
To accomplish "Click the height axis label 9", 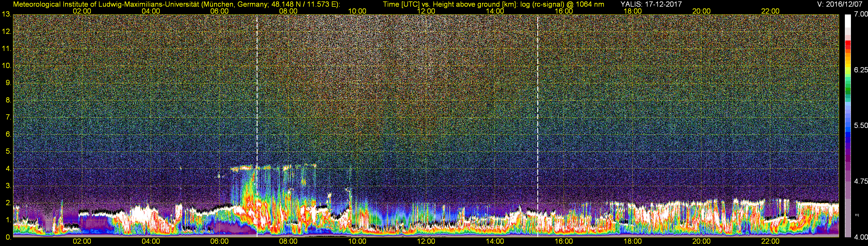I will pyautogui.click(x=8, y=83).
